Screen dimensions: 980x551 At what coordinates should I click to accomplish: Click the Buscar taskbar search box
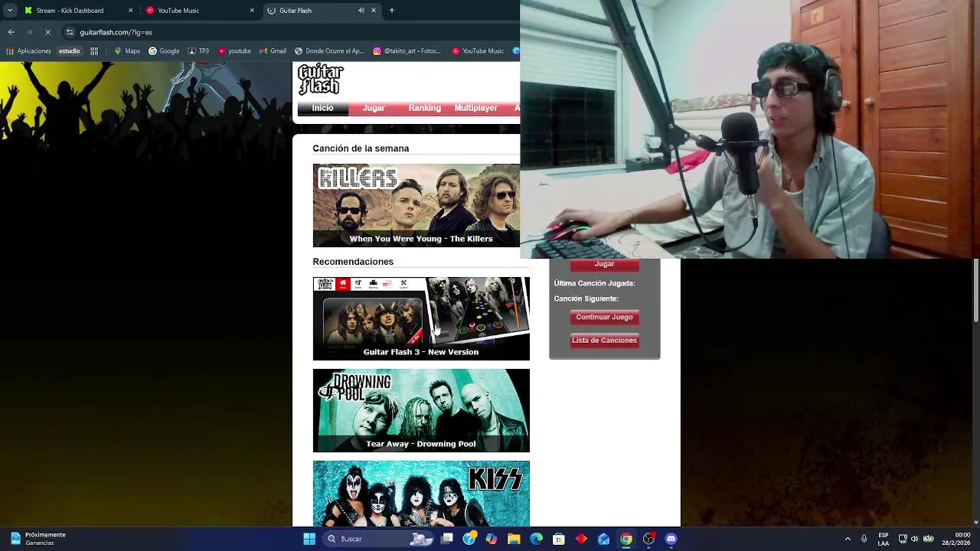click(379, 539)
